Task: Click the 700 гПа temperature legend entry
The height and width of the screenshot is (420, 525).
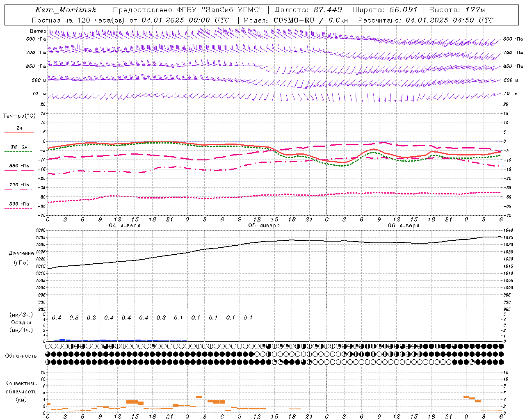Action: (x=19, y=185)
